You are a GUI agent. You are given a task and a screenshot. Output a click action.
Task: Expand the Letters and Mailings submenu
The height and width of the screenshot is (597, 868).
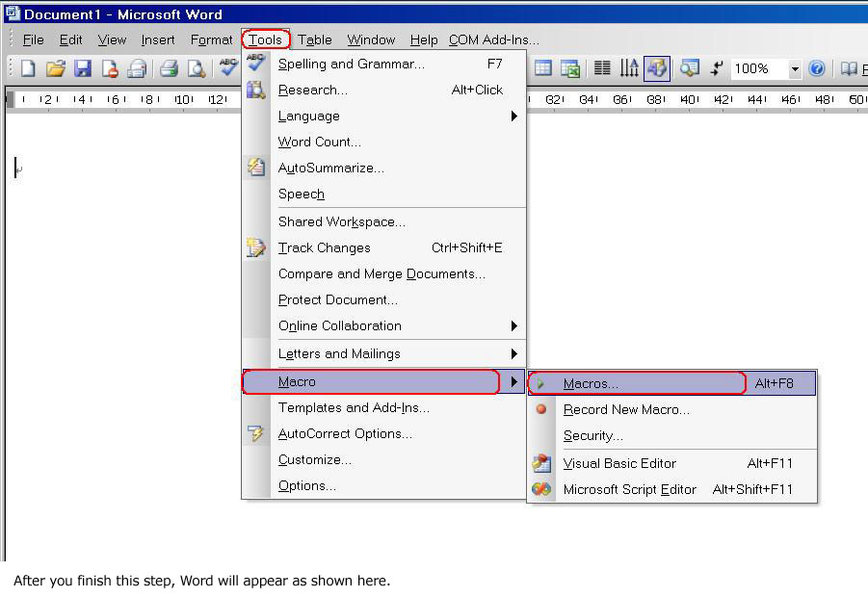[x=383, y=353]
